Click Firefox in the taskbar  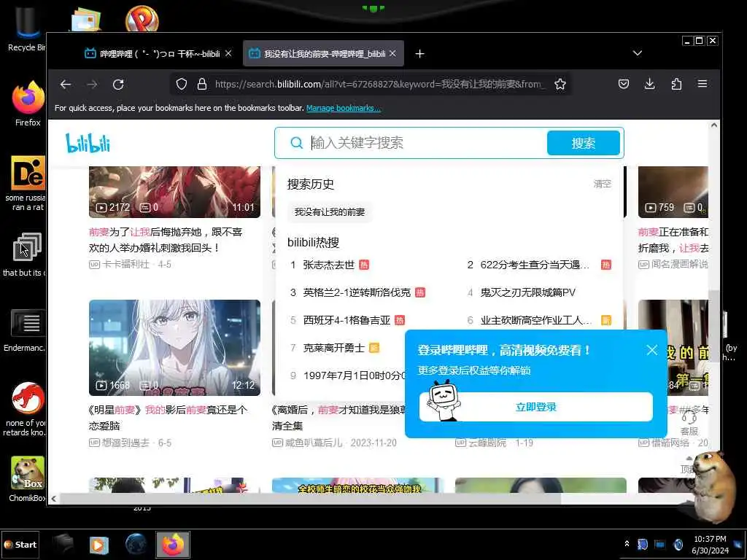pos(173,545)
